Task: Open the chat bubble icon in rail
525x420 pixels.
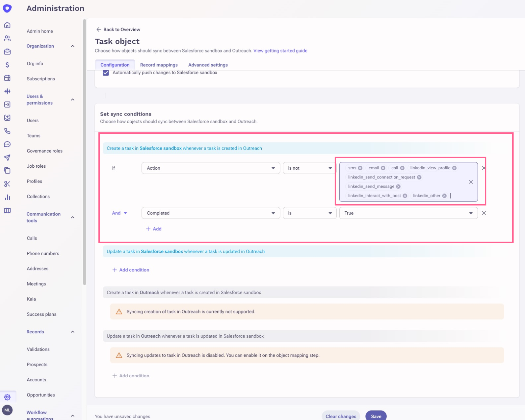Action: pos(7,144)
